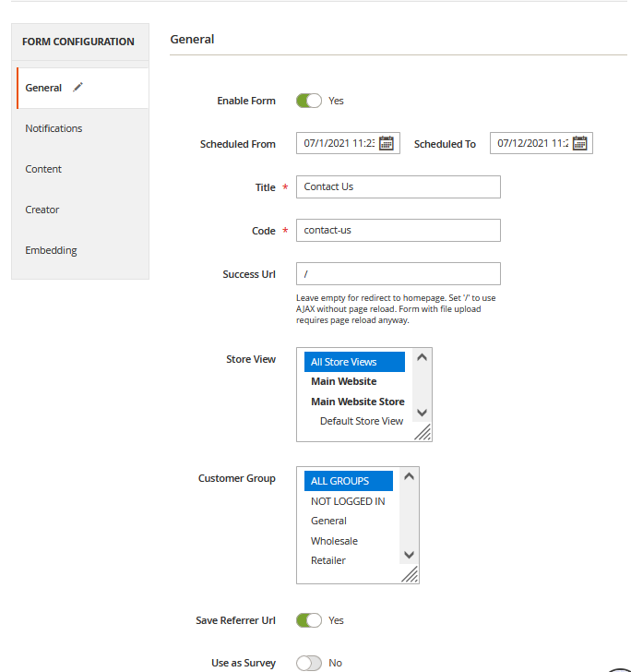This screenshot has height=672, width=631.
Task: Click the Title input field
Action: pos(399,187)
